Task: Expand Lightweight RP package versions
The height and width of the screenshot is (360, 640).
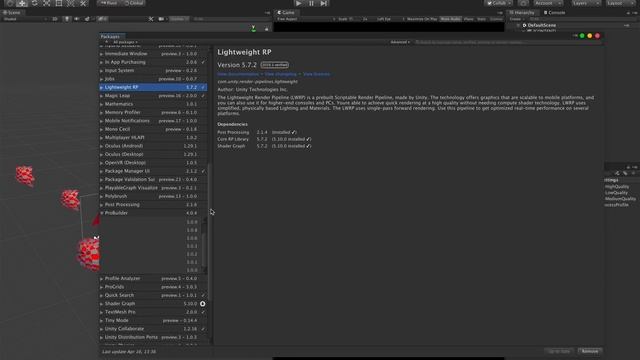Action: point(102,87)
